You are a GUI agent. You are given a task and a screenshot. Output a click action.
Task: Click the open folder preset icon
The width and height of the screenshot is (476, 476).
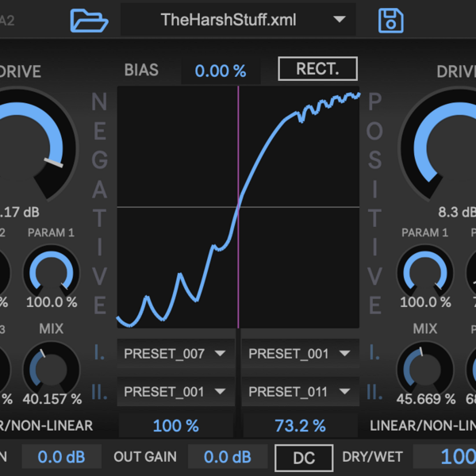coord(88,20)
